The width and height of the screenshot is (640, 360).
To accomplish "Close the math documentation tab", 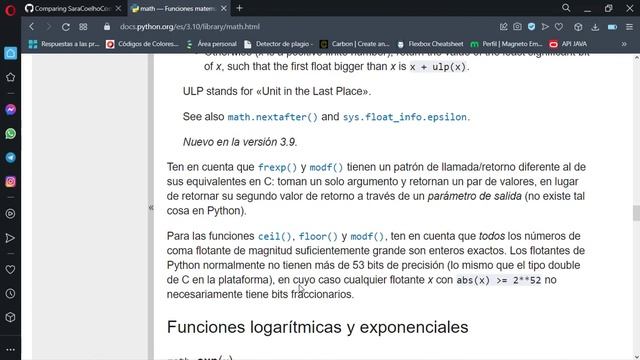I will point(224,8).
